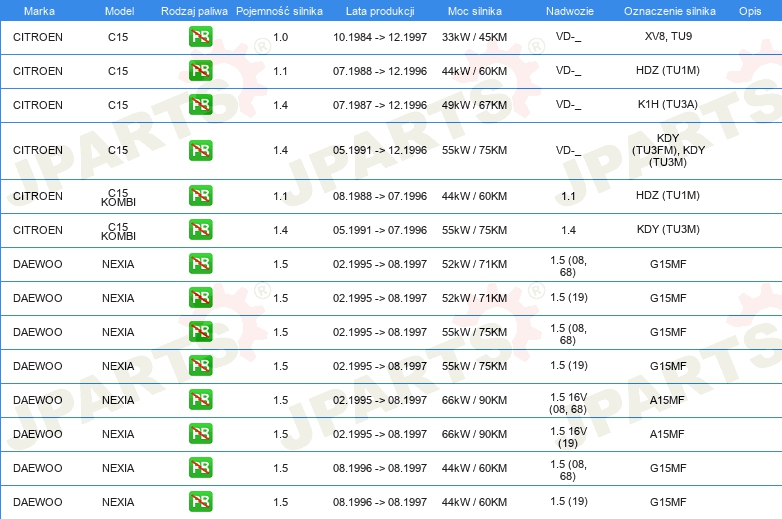Screen dimensions: 782x519
Task: Click petrol icon in C15 07.1988 HDZ row
Action: (200, 70)
